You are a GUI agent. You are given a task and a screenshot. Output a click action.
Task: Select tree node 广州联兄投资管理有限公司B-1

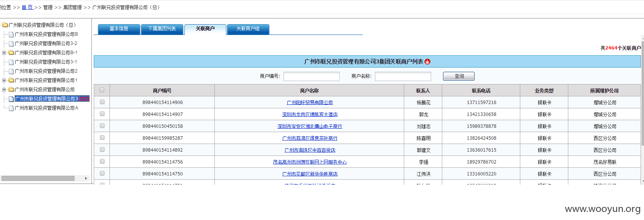coord(46,53)
